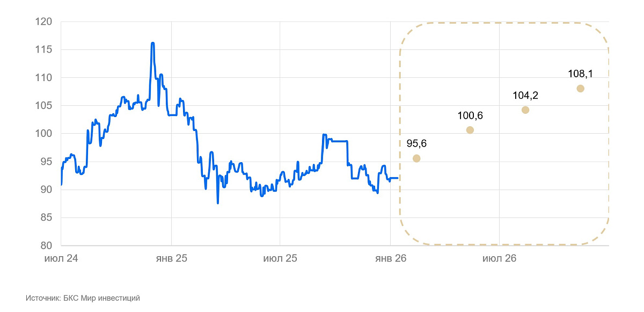Select the 108,1 data label text
644x312 pixels.
tap(580, 74)
